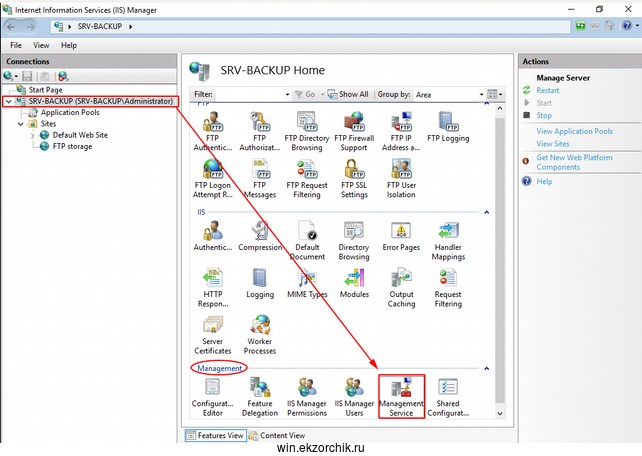Viewport: 642px width, 456px height.
Task: Click Show All filter button
Action: pos(348,94)
